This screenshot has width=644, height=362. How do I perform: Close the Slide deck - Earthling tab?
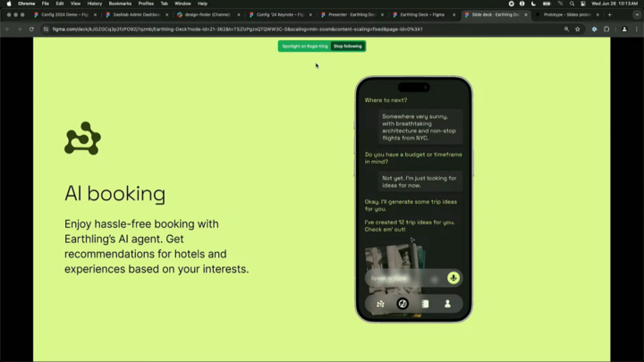[526, 15]
